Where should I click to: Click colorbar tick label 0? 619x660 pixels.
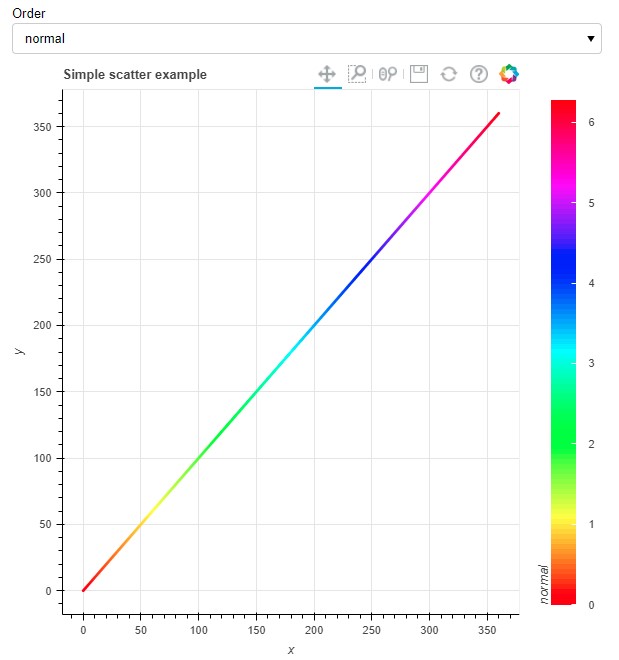point(591,605)
